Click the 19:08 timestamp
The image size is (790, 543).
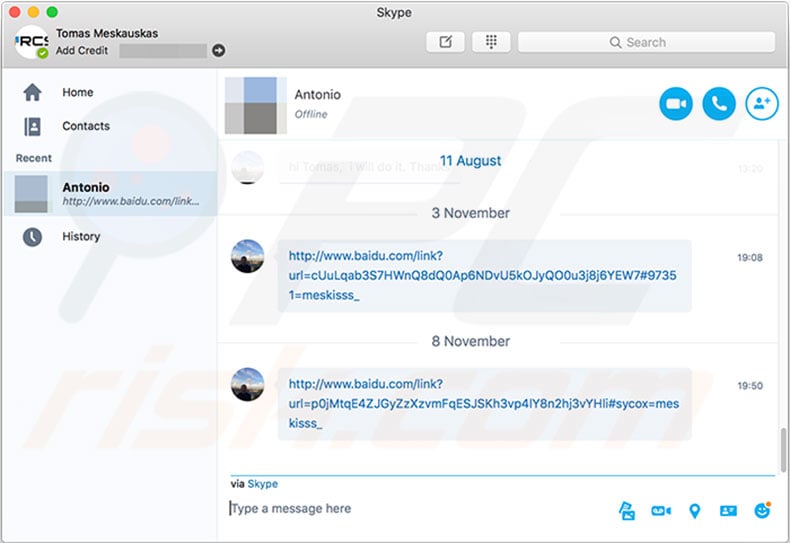(750, 257)
